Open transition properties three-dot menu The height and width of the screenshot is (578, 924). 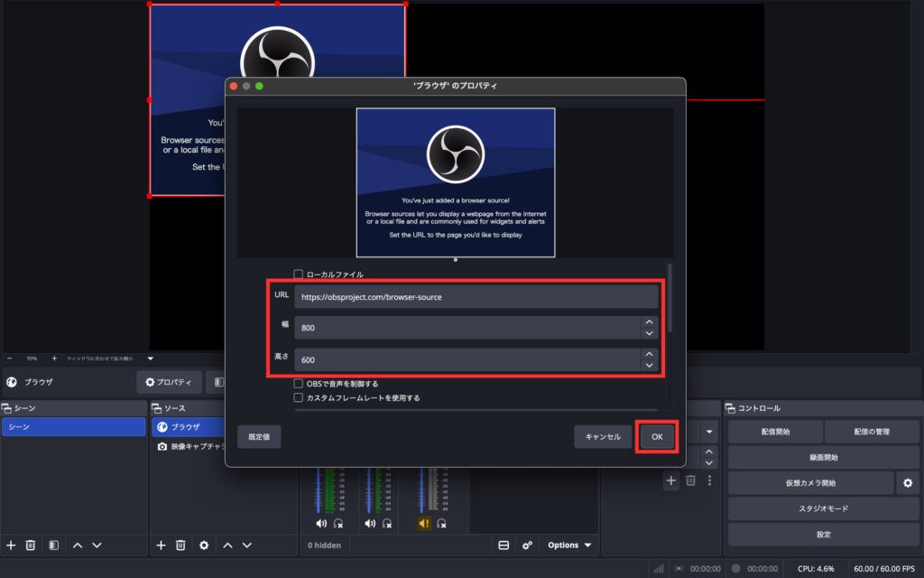[709, 480]
